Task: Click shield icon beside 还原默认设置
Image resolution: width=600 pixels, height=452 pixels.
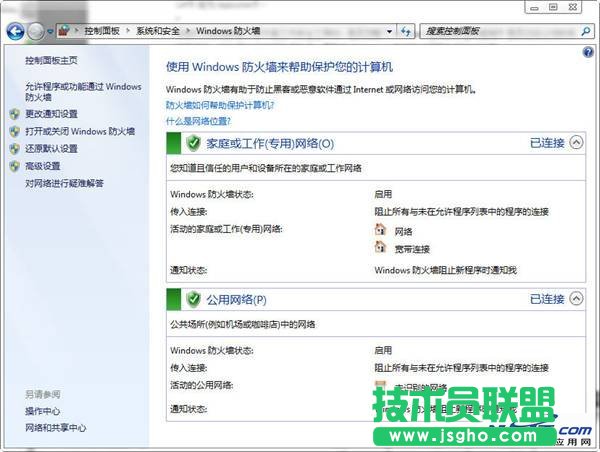Action: [15, 148]
